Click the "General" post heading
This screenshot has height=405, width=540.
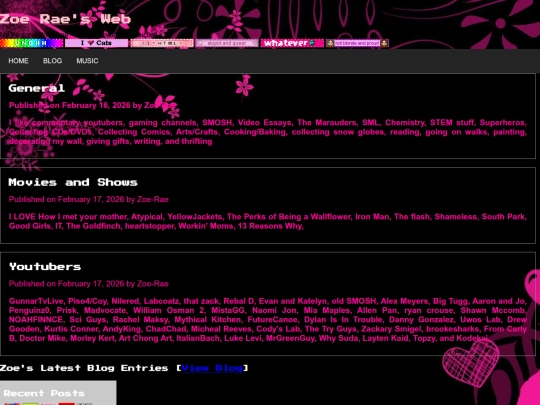coord(37,88)
